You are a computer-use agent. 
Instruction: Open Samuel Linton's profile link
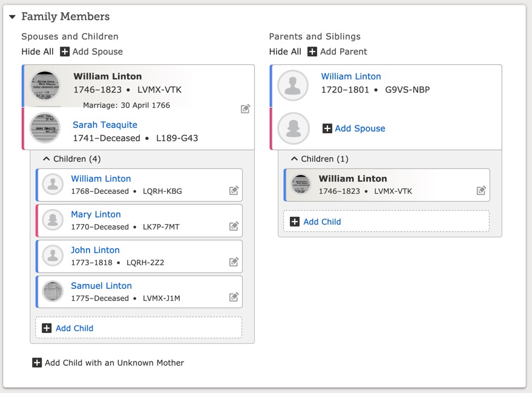pos(101,286)
